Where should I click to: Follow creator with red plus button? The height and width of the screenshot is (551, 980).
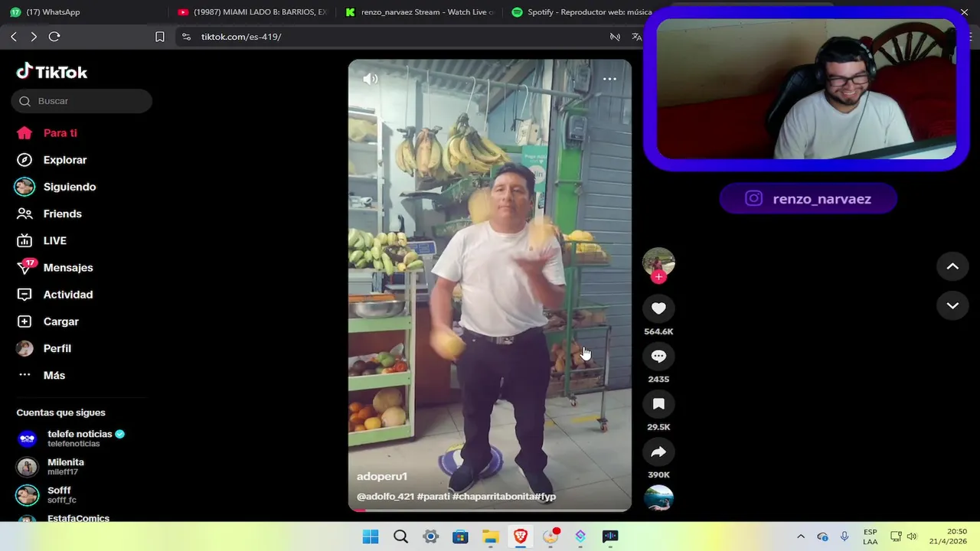(658, 277)
